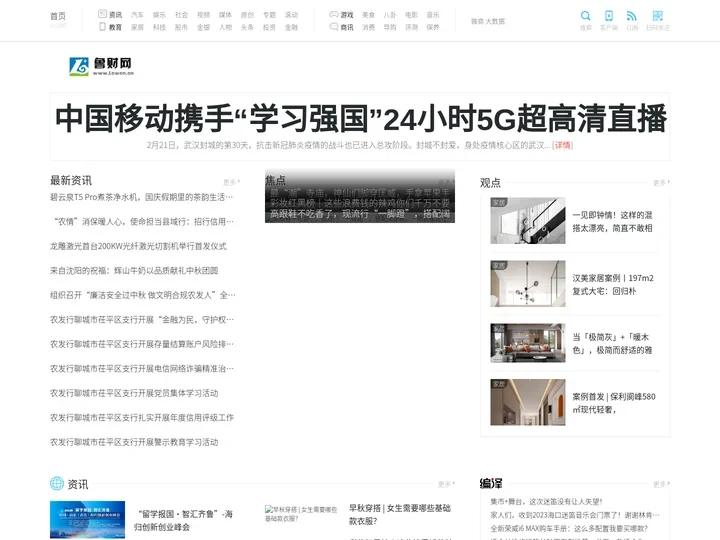Open the 商讯 navigation item
Viewport: 720px width, 540px height.
click(x=347, y=27)
